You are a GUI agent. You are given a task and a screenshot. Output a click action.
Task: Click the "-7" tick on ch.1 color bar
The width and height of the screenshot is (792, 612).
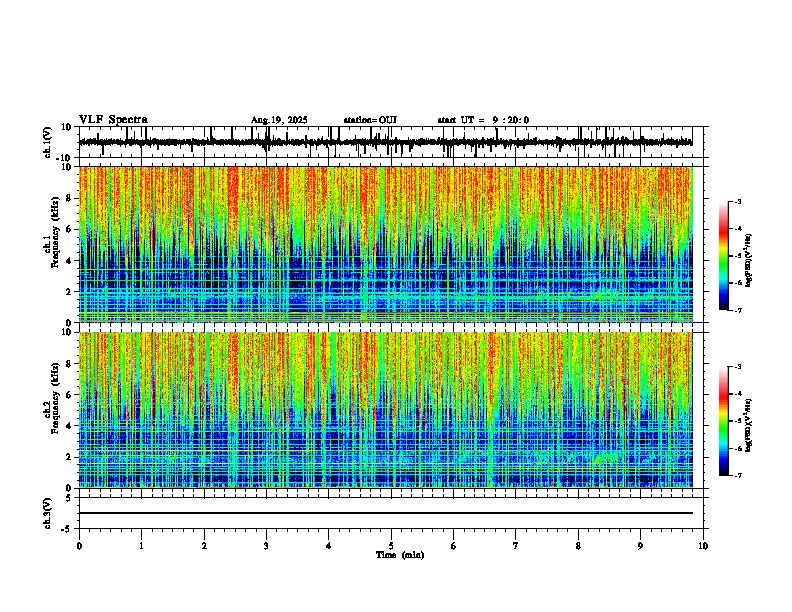point(737,310)
